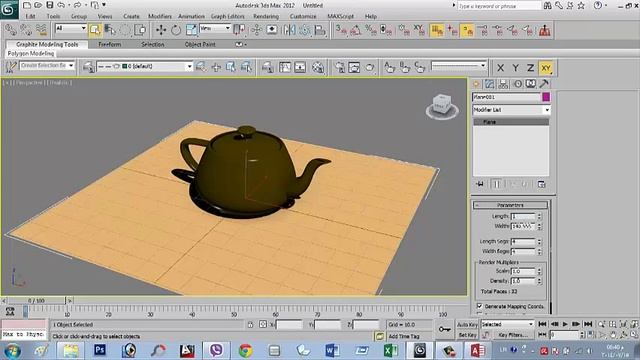Open the Graph Editors menu

pos(228,16)
